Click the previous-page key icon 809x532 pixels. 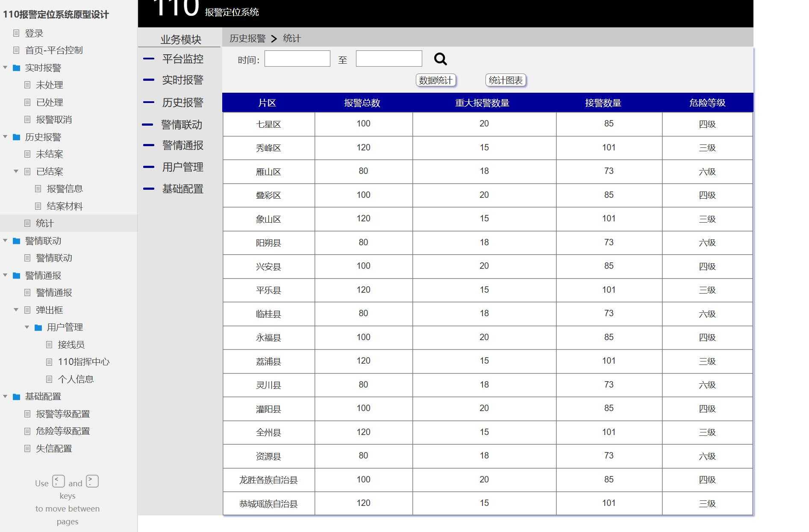(59, 481)
